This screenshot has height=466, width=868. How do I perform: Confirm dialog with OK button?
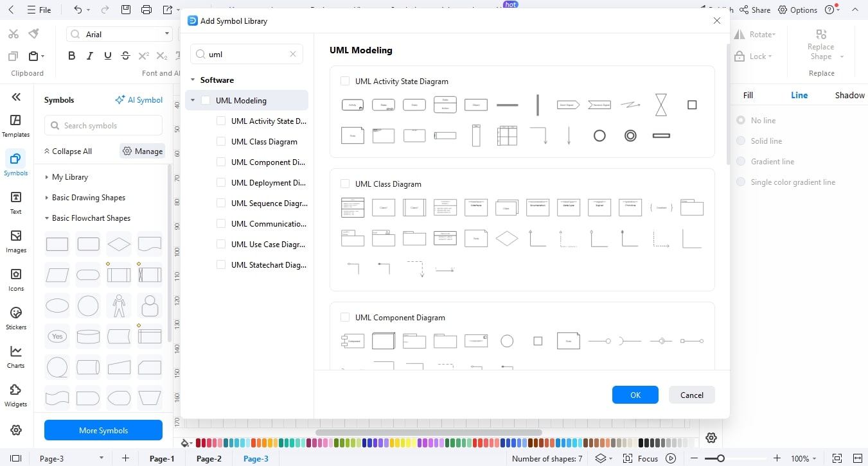coord(635,395)
